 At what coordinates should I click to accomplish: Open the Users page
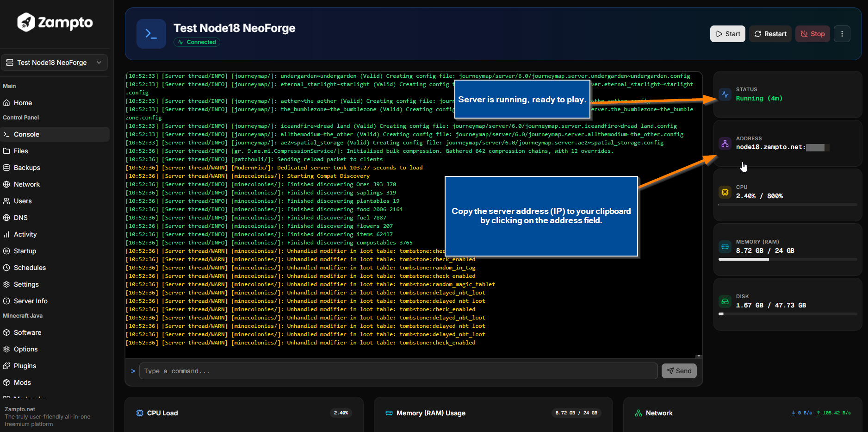(55, 201)
